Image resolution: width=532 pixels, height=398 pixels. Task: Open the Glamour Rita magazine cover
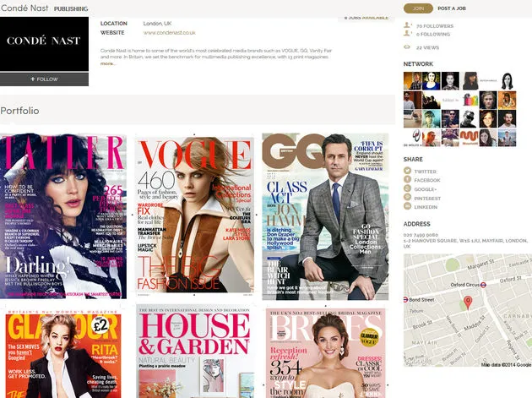click(63, 355)
